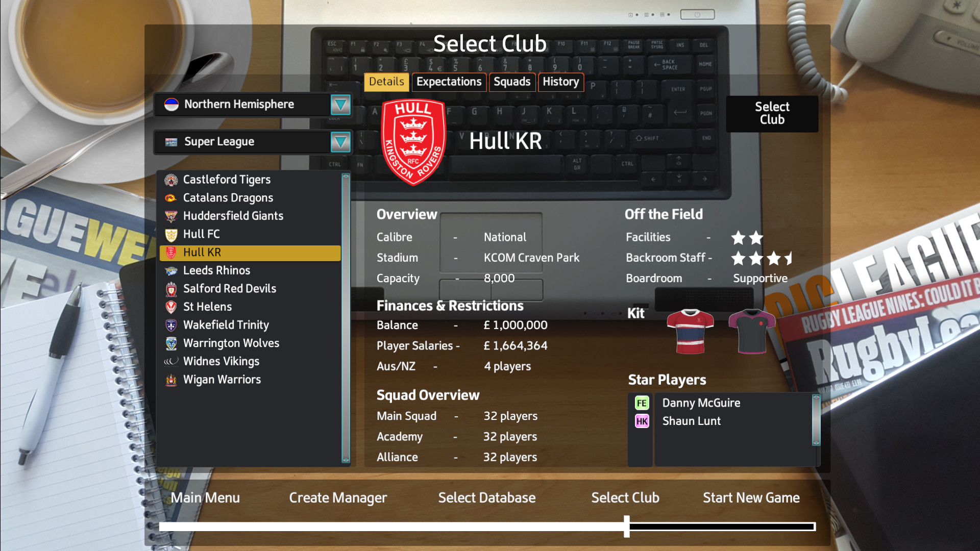Screen dimensions: 980x551
Task: Expand the Northern Hemisphere region dropdown
Action: [340, 103]
